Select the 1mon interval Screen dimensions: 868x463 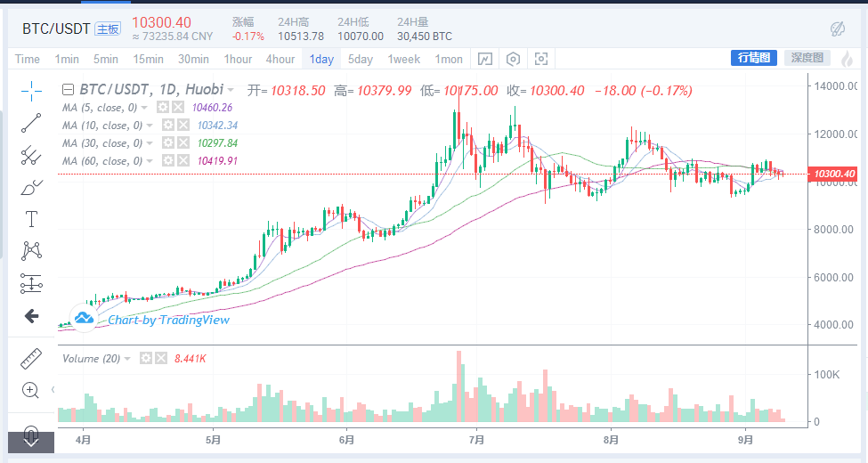coord(449,60)
